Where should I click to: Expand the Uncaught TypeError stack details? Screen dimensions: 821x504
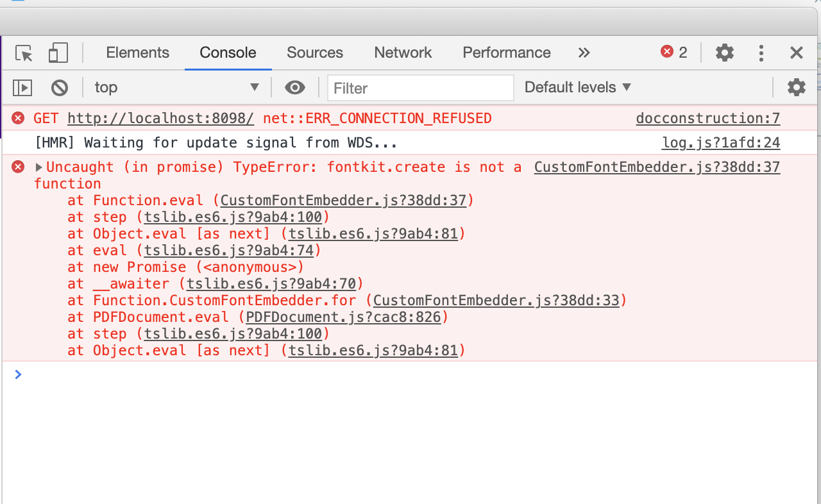point(38,167)
